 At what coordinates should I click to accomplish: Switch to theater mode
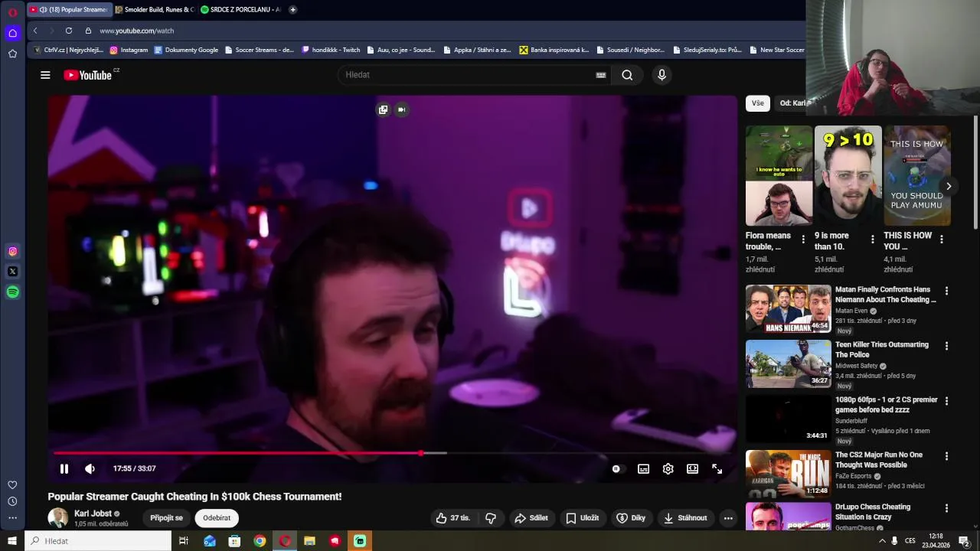692,468
